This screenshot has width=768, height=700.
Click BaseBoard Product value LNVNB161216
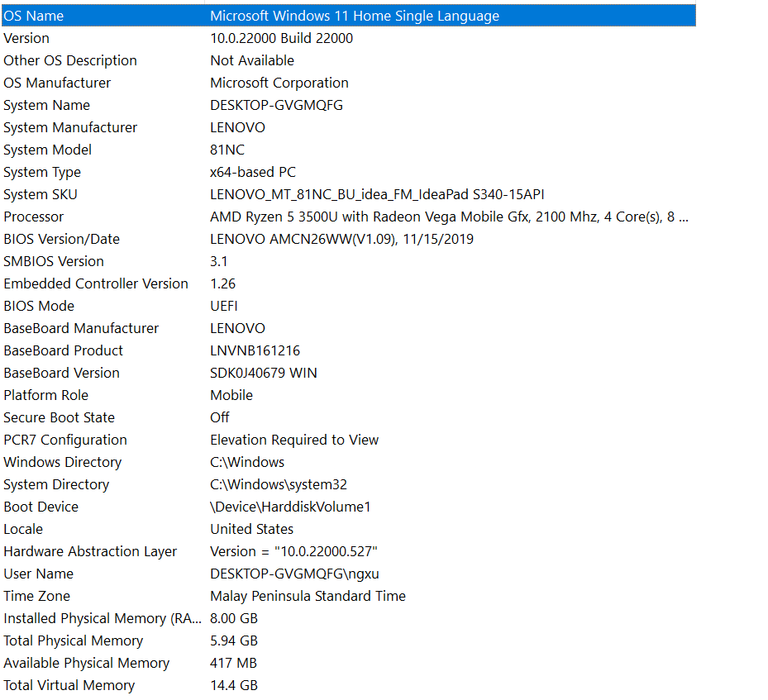tap(255, 351)
